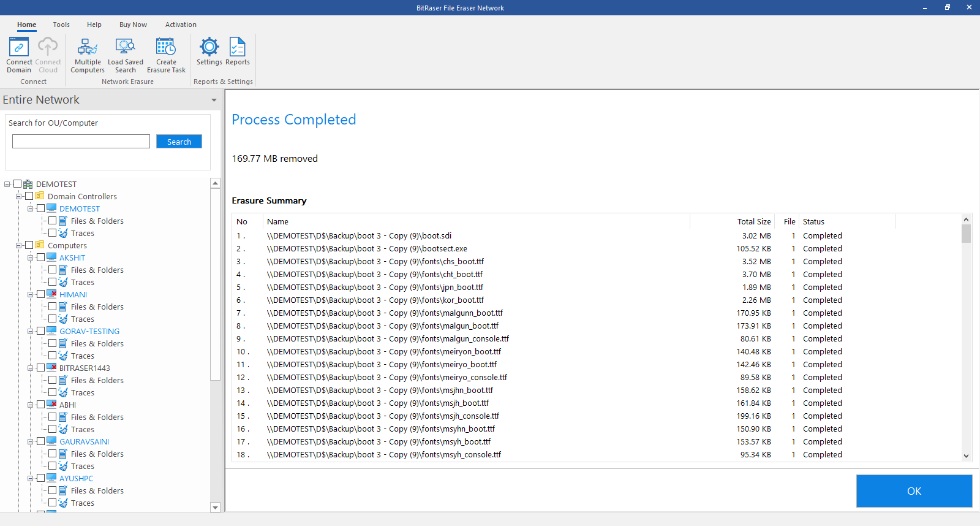The height and width of the screenshot is (526, 980).
Task: Tick Files & Folders checkbox under GORAV-TESTING
Action: [x=52, y=343]
